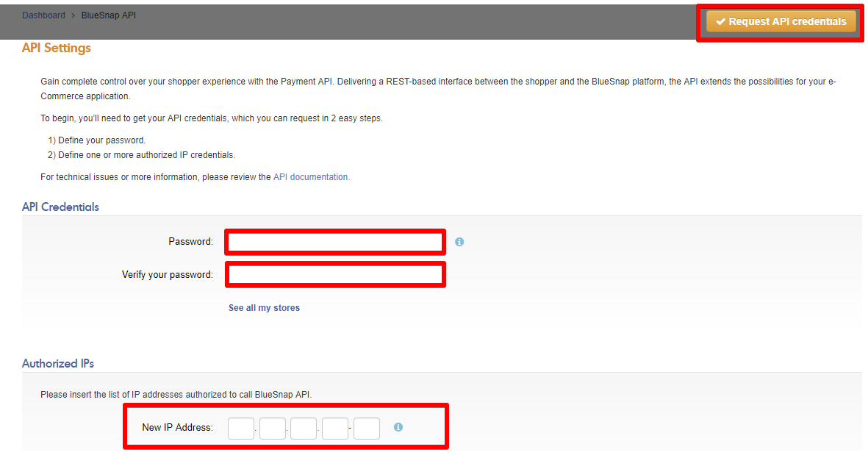Click the third IP address octet box
The width and height of the screenshot is (868, 455).
pos(304,429)
